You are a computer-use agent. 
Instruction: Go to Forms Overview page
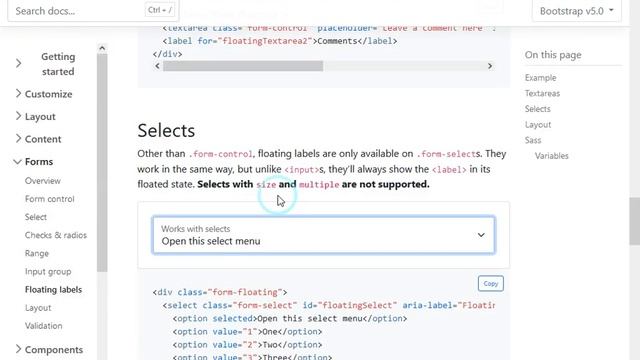tap(42, 180)
